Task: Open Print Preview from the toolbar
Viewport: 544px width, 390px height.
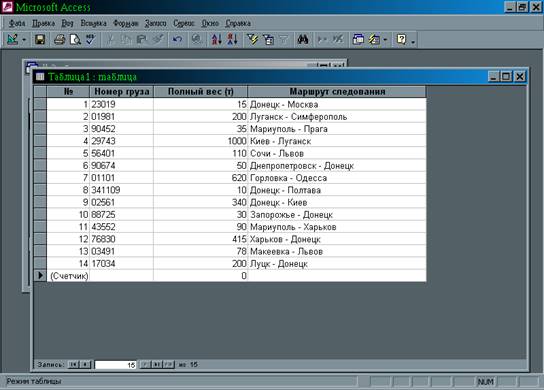Action: [x=75, y=40]
